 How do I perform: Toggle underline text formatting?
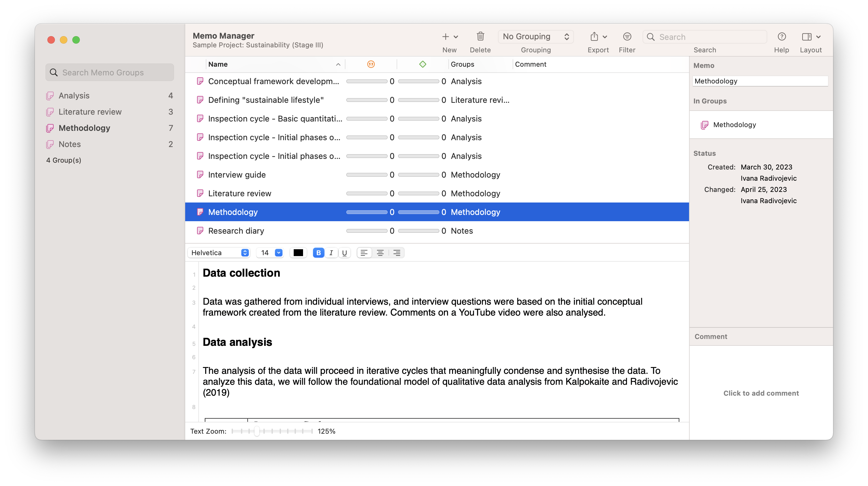pos(345,253)
